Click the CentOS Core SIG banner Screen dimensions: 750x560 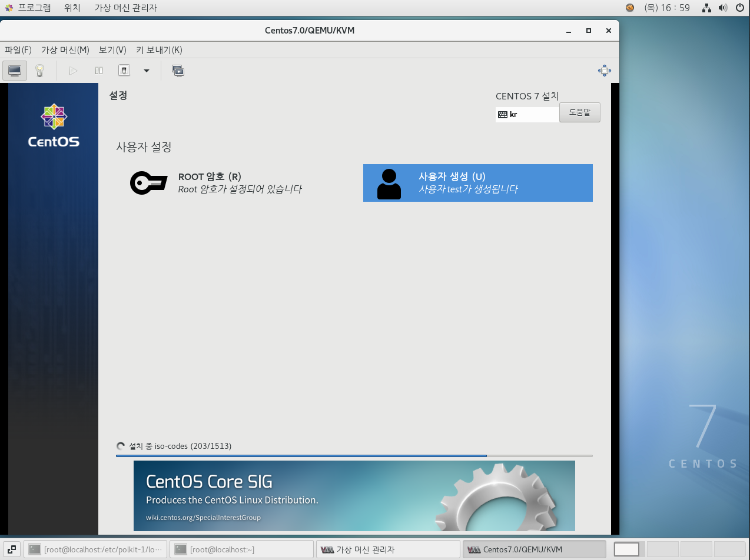click(354, 496)
